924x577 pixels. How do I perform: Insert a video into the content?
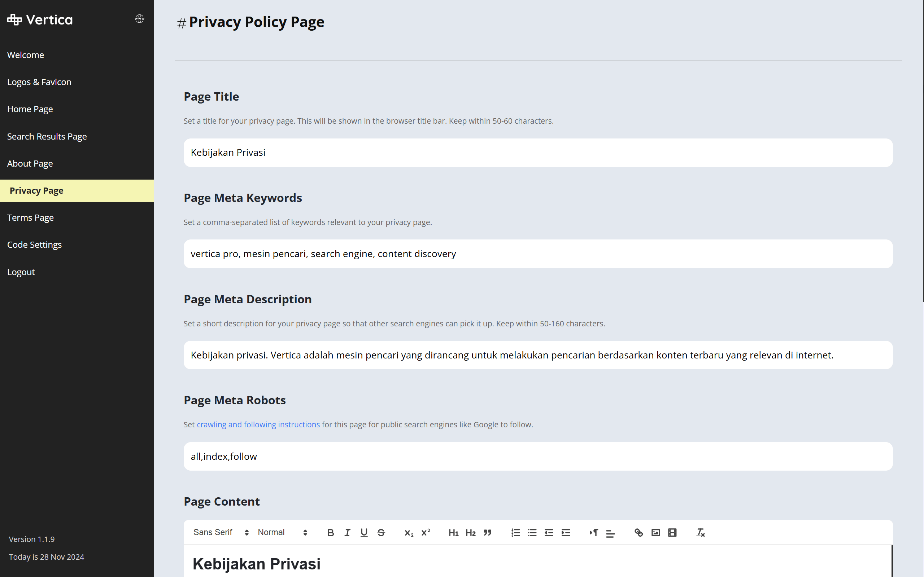click(x=672, y=532)
